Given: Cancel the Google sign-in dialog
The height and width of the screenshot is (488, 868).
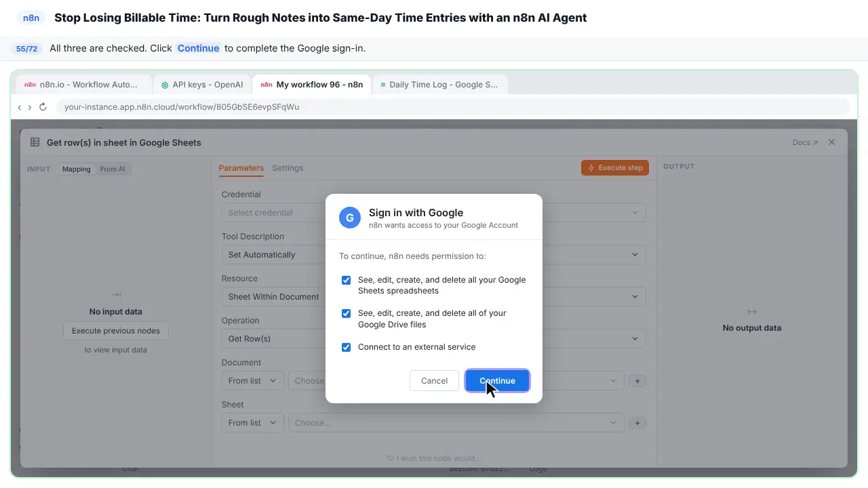Looking at the screenshot, I should [x=434, y=380].
